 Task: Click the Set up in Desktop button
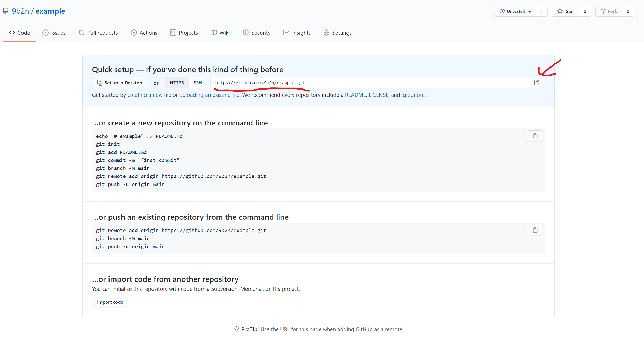pyautogui.click(x=120, y=83)
